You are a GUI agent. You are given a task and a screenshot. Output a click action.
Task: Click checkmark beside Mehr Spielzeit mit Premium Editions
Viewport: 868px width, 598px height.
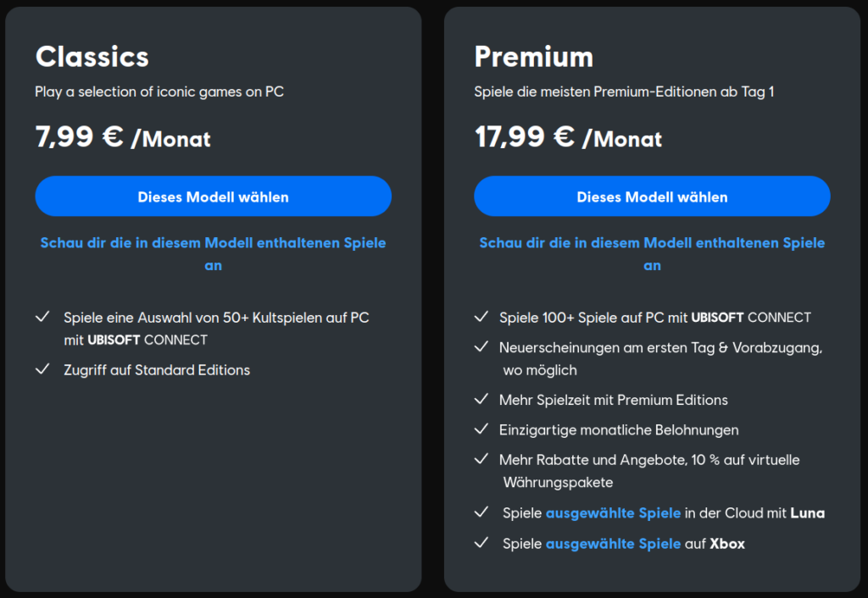tap(481, 399)
